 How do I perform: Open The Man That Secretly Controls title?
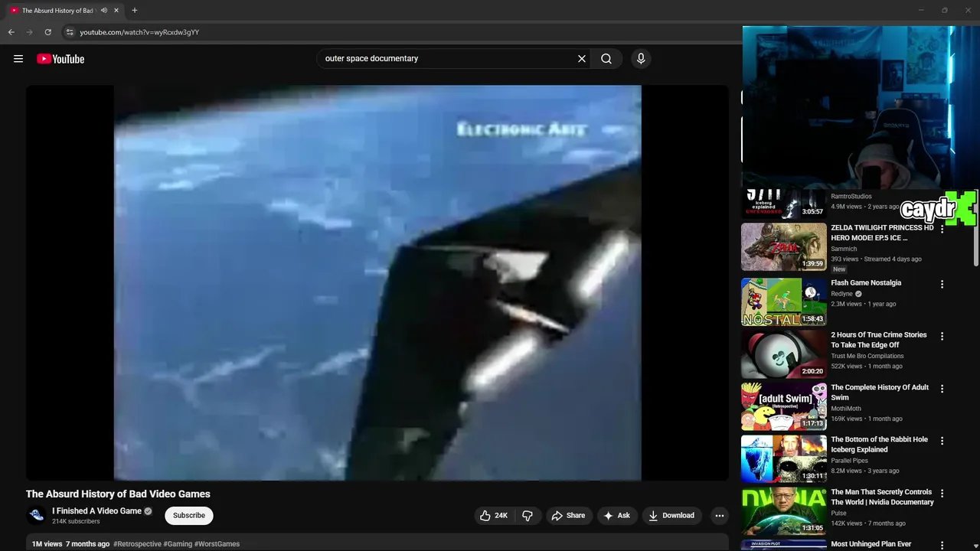coord(883,497)
